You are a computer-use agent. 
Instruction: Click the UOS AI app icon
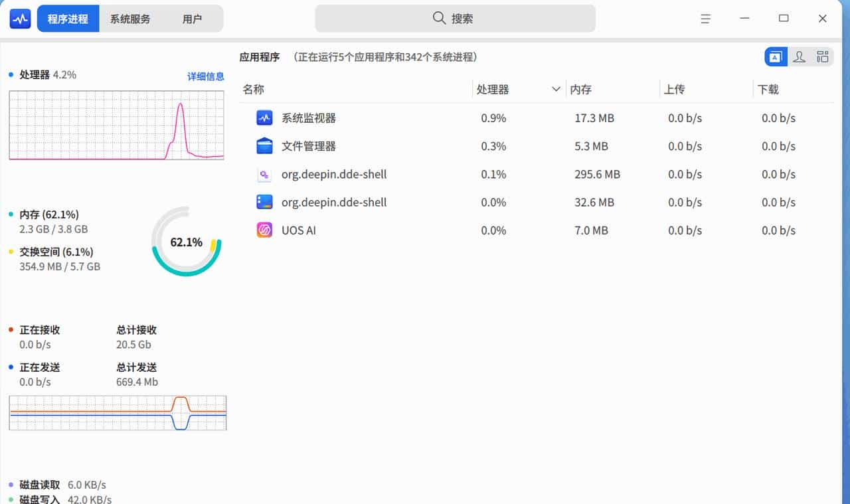[x=264, y=230]
